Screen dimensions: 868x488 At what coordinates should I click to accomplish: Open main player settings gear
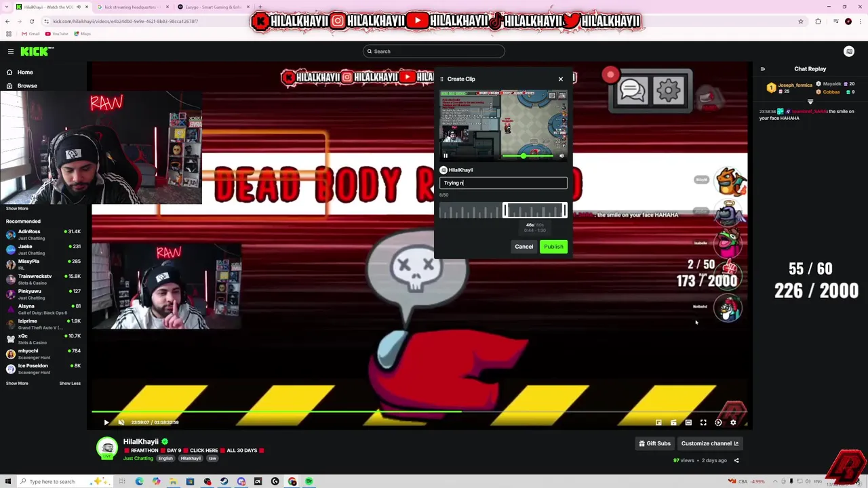[733, 422]
